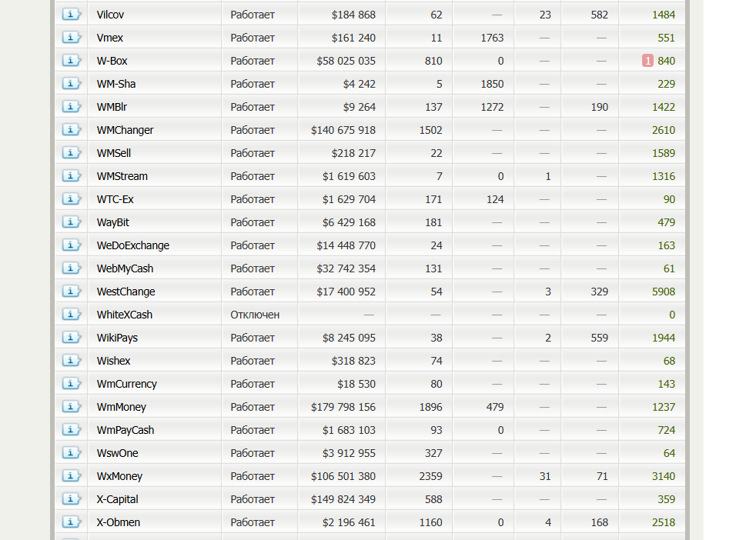This screenshot has width=756, height=540.
Task: Click the 2610 reviews count for WMChanger
Action: coord(664,130)
